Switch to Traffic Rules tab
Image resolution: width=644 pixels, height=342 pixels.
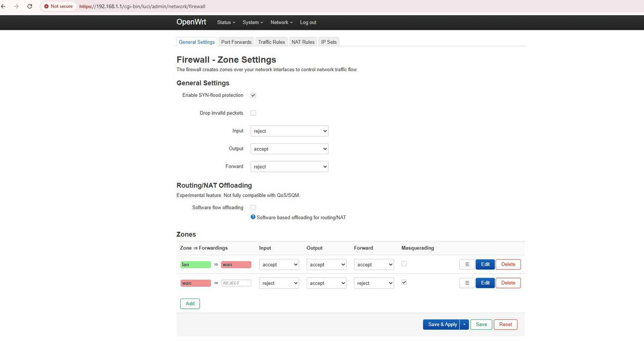coord(271,42)
